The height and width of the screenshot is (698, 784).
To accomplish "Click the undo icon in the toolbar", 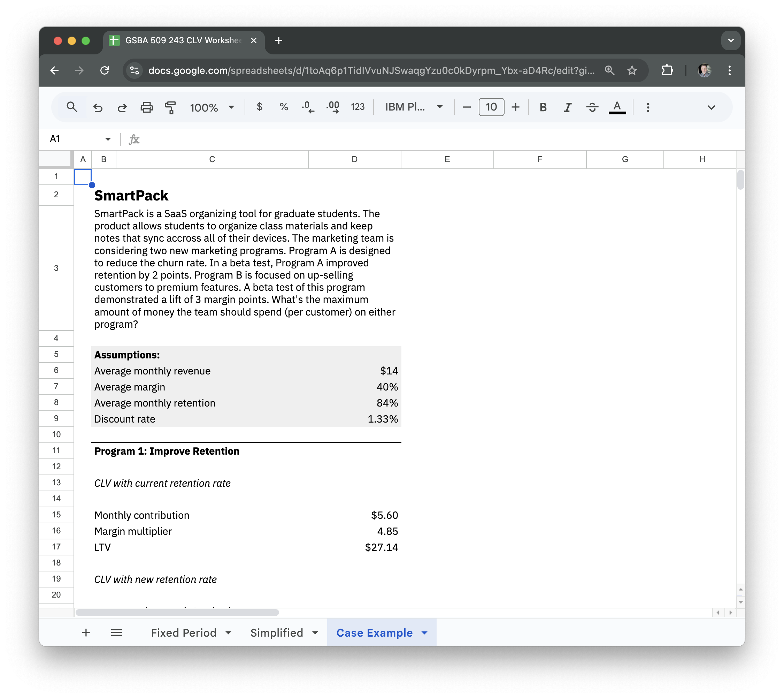I will tap(98, 107).
